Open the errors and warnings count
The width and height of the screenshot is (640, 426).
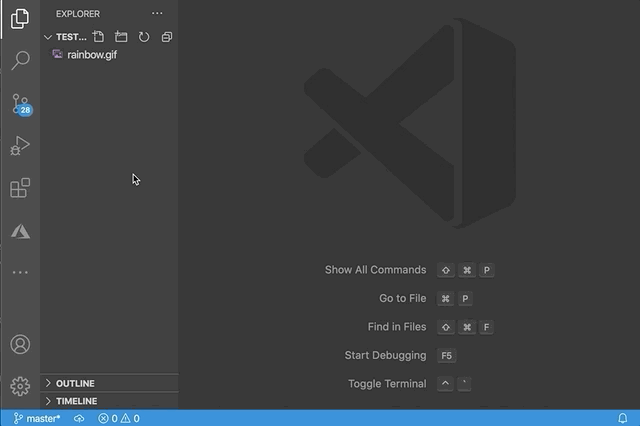tap(119, 418)
